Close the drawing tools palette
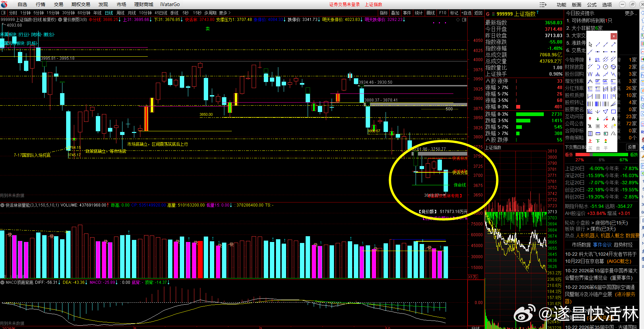This screenshot has height=329, width=644. coord(614,36)
